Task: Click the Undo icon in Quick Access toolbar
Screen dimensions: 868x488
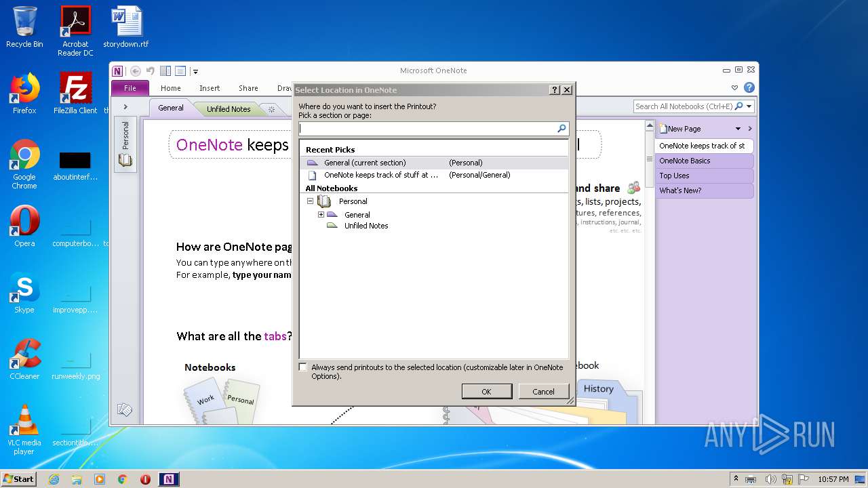Action: [151, 70]
